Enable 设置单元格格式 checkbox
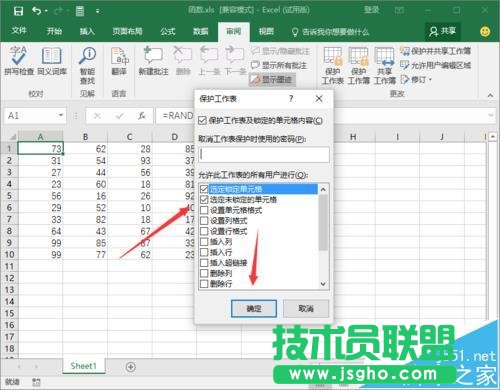500x390 pixels. [x=204, y=210]
